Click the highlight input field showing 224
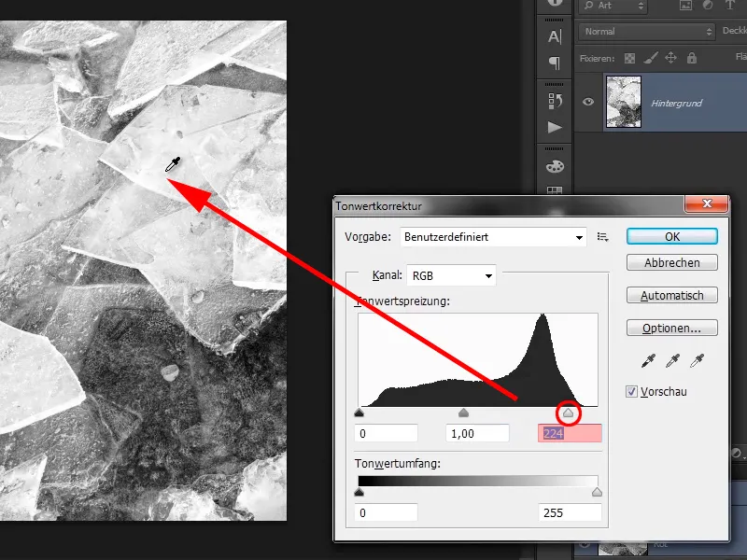This screenshot has width=747, height=560. tap(570, 433)
